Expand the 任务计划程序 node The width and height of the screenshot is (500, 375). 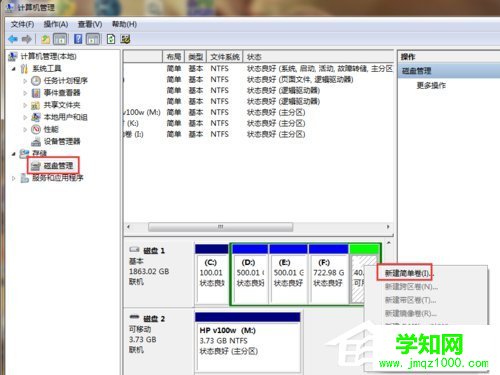(25, 81)
